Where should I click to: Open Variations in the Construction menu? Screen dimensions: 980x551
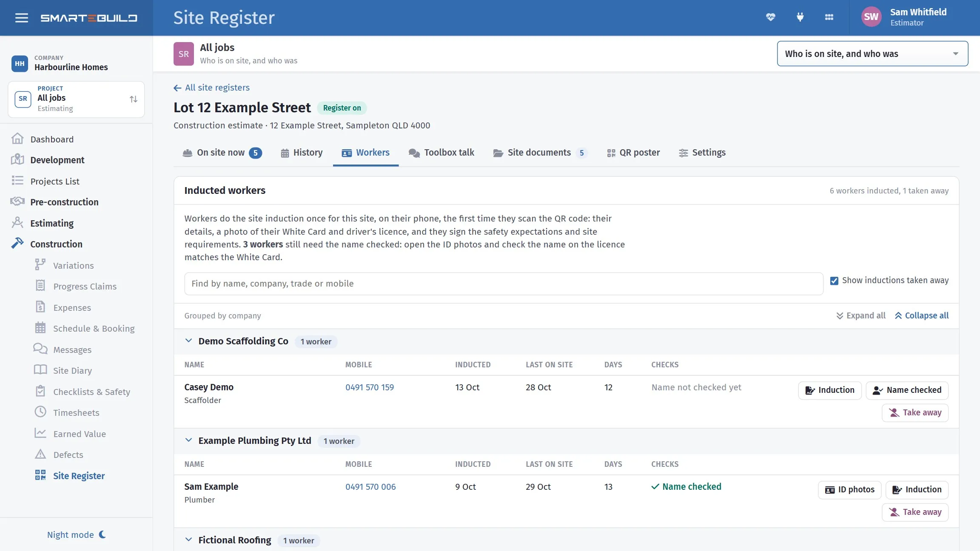pos(73,265)
